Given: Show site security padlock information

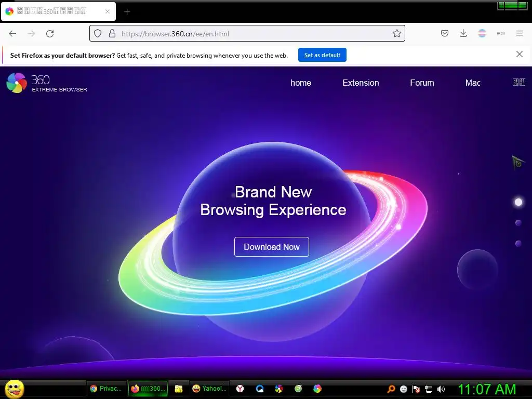Looking at the screenshot, I should [x=112, y=34].
